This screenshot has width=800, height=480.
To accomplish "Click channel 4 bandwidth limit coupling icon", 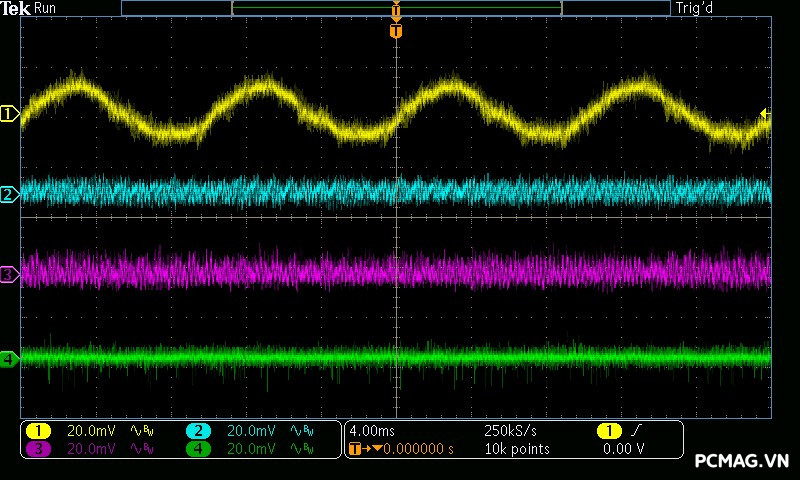I will tap(300, 449).
